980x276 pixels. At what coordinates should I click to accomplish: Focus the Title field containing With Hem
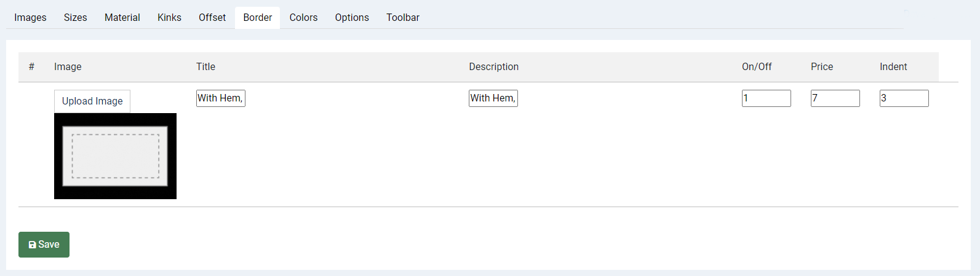click(x=221, y=98)
